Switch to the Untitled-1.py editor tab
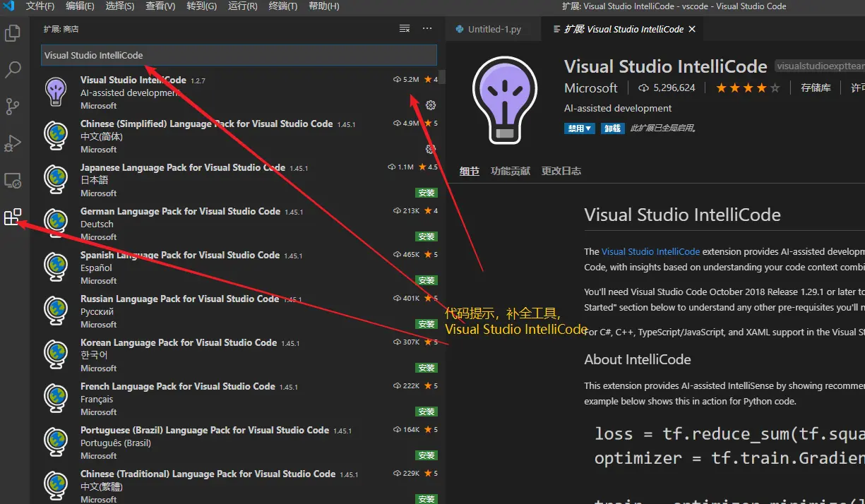Image resolution: width=865 pixels, height=504 pixels. (x=494, y=29)
